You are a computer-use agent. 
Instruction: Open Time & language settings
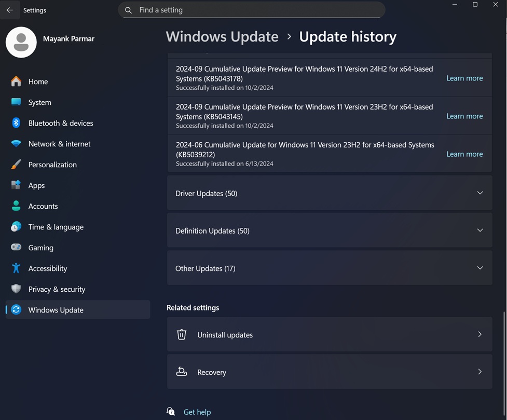click(x=56, y=227)
